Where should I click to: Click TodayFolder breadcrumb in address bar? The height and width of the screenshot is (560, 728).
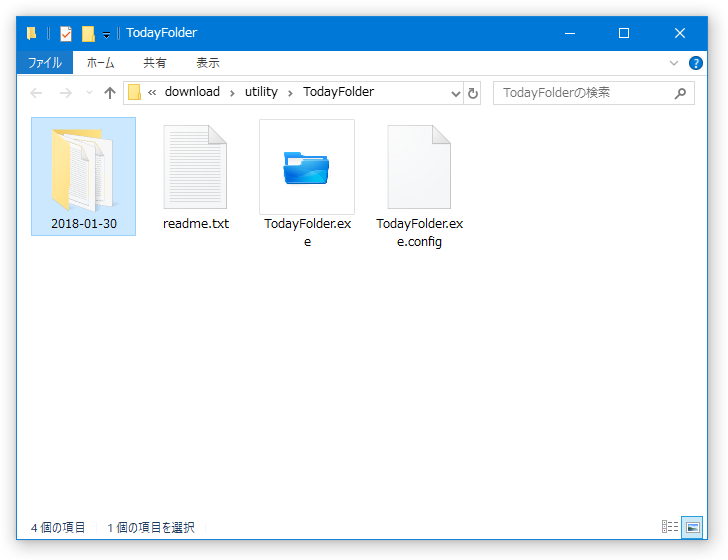(338, 92)
